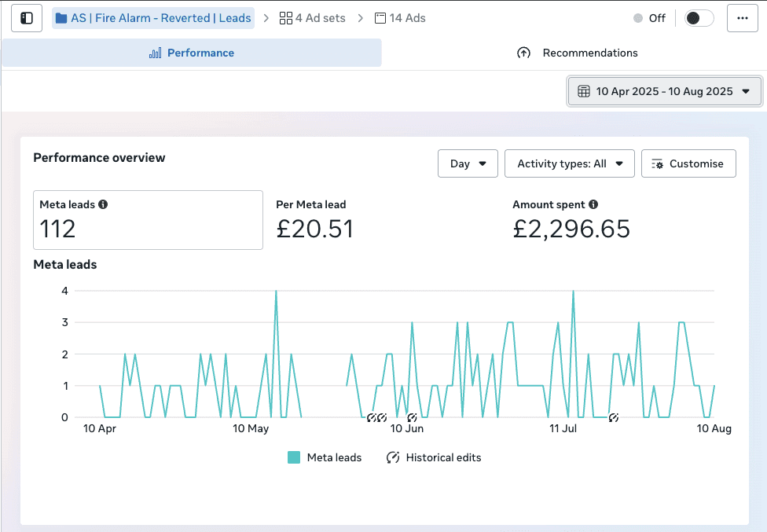Screen dimensions: 767x532
Task: Click the historical edit marker near 11 Jul
Action: 614,417
